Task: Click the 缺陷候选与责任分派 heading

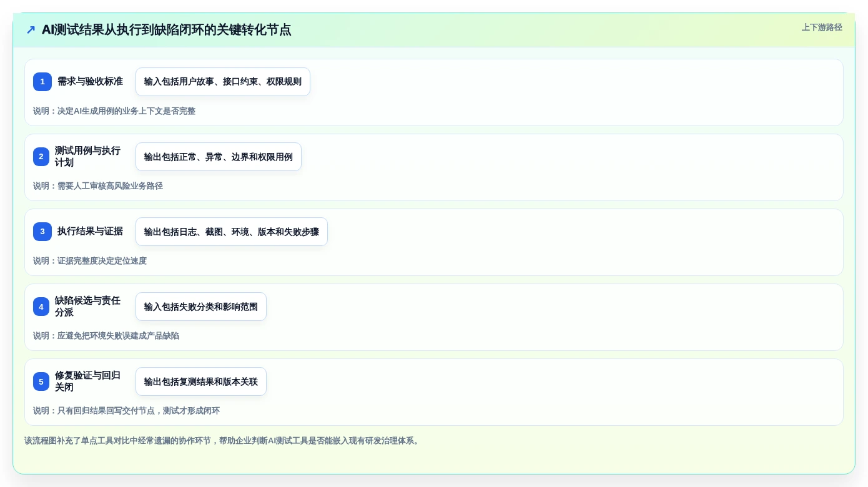Action: tap(87, 307)
